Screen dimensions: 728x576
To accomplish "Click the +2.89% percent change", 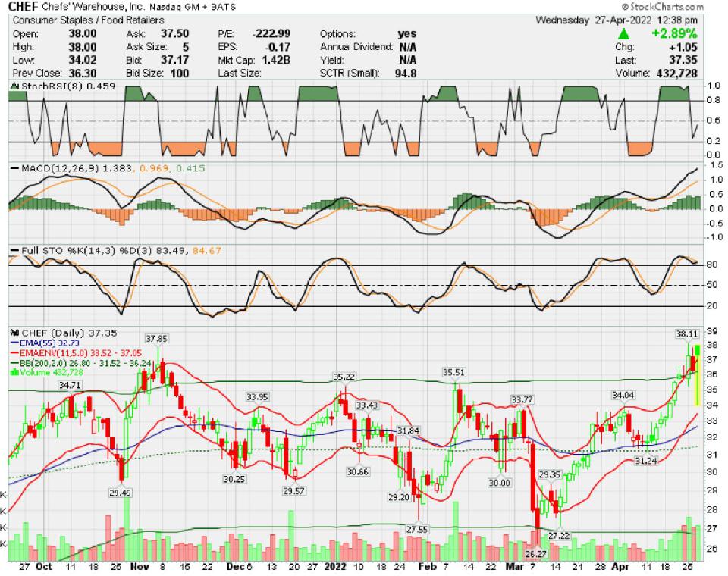I will (674, 34).
